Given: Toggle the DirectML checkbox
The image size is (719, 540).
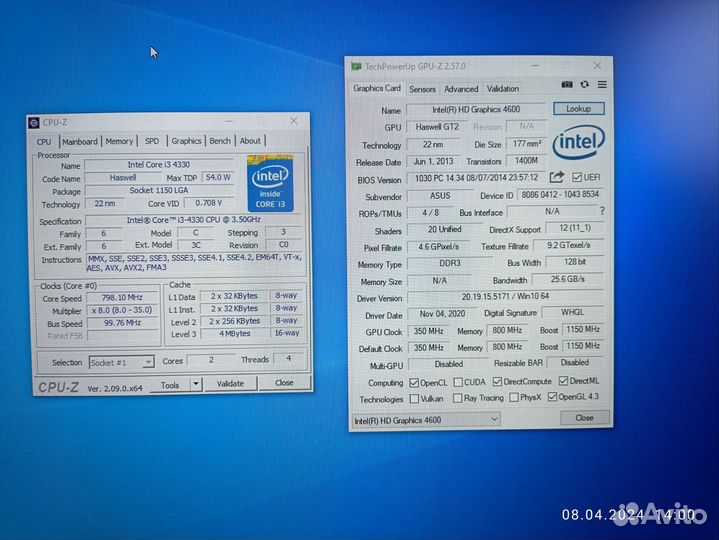Looking at the screenshot, I should pos(564,381).
